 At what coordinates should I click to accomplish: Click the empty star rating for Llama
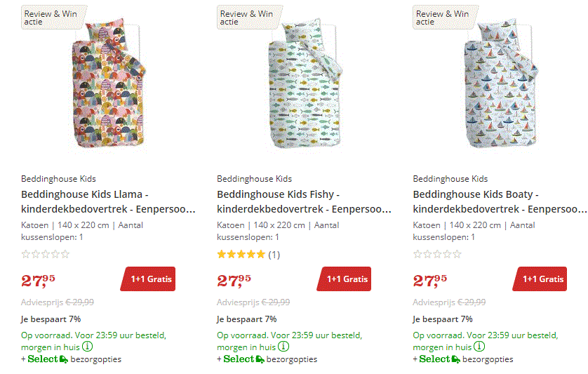coord(46,254)
